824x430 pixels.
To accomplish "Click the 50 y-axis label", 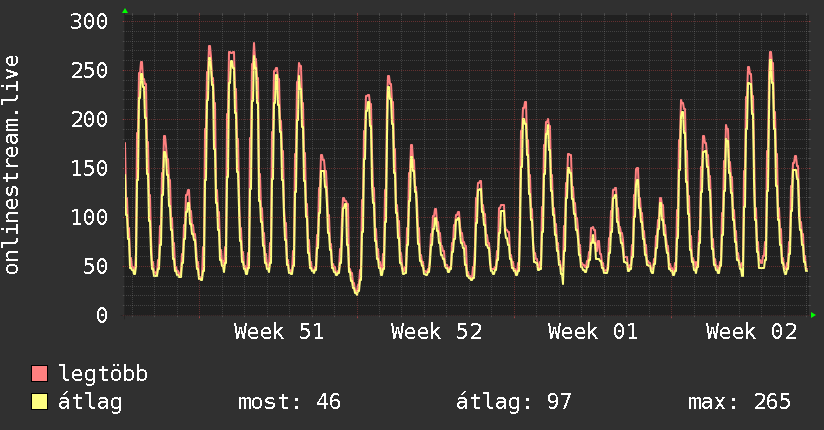I will tap(95, 266).
